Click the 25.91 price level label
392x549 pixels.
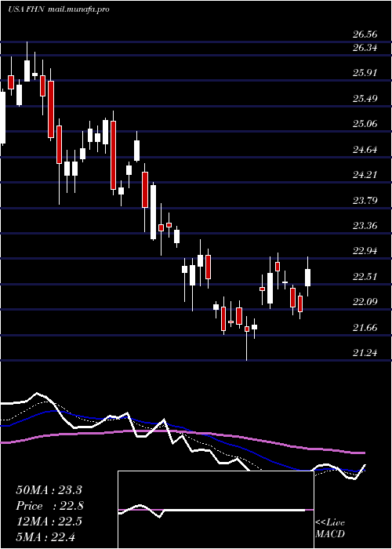365,73
